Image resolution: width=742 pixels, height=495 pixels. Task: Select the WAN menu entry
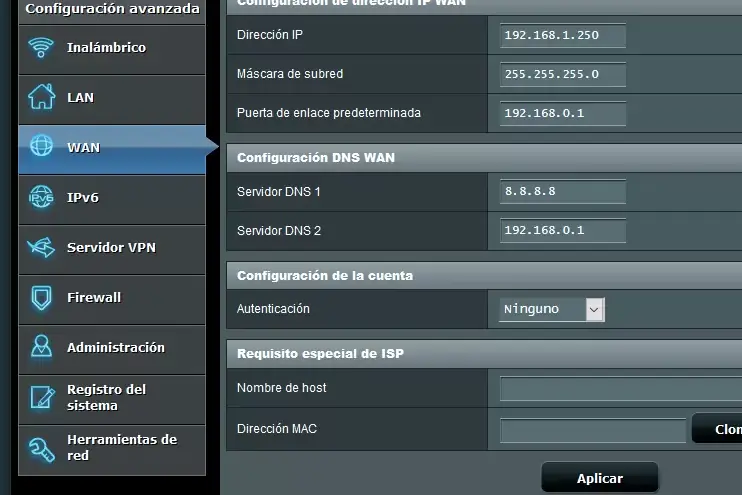[x=112, y=150]
